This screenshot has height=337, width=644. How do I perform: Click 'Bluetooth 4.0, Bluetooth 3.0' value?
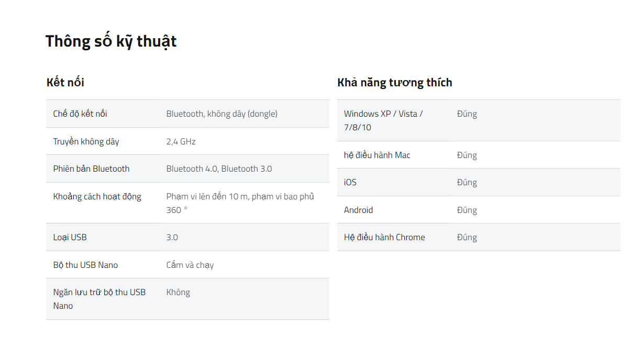click(x=219, y=168)
